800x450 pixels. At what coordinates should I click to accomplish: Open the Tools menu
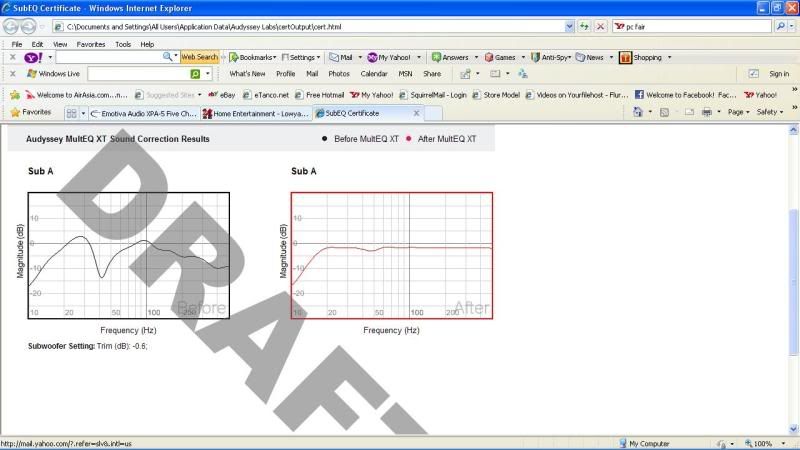pos(123,44)
